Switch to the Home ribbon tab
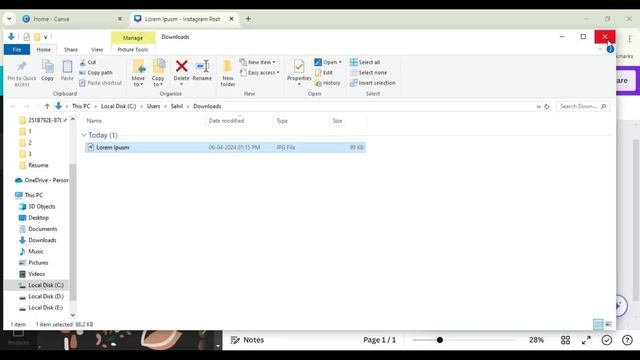This screenshot has width=640, height=360. tap(43, 49)
